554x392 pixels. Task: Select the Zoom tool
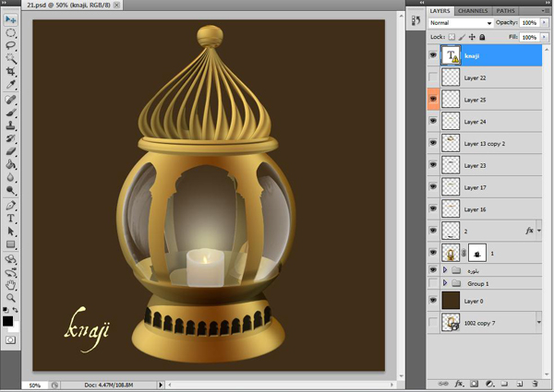pos(11,298)
